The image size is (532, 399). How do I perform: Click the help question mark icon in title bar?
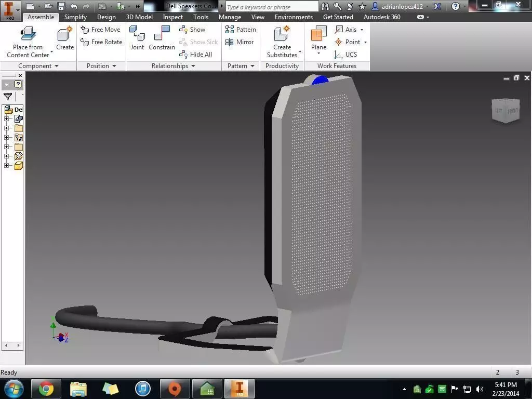(456, 6)
